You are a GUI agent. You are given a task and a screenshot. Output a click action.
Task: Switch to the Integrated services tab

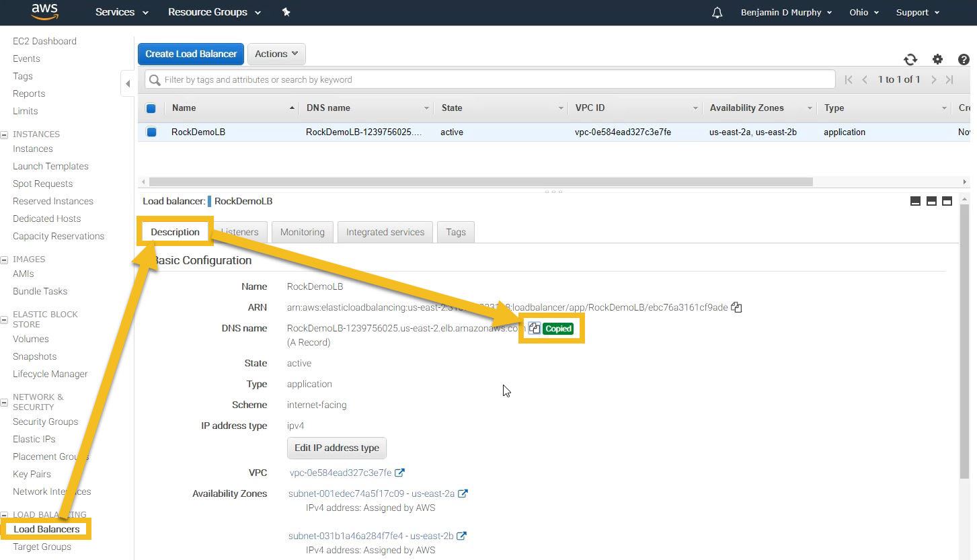385,232
